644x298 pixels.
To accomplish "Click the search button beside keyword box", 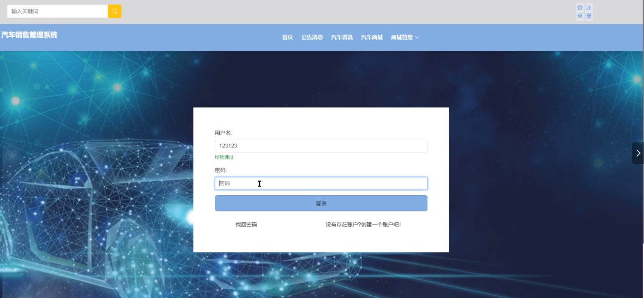I will 114,10.
